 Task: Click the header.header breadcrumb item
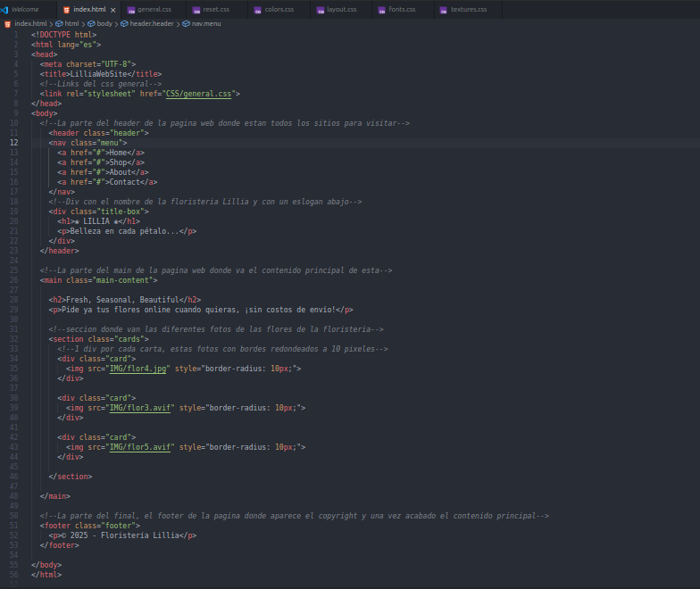tap(153, 23)
